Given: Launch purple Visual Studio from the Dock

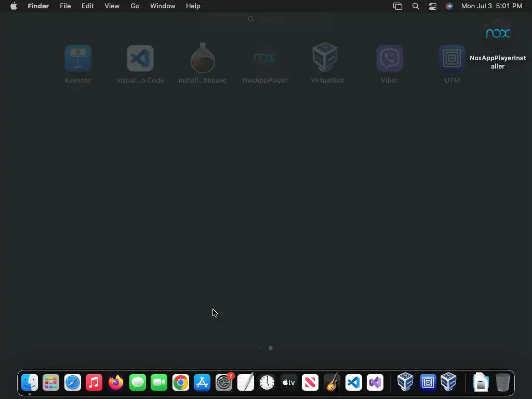Looking at the screenshot, I should click(375, 382).
